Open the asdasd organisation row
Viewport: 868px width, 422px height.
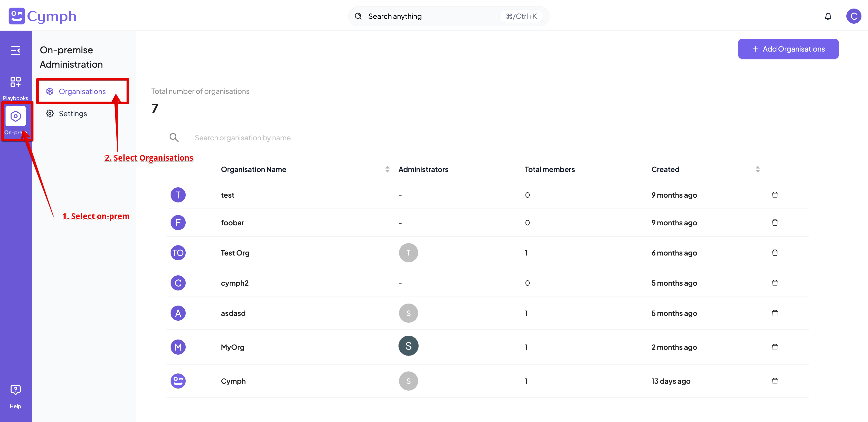tap(233, 314)
